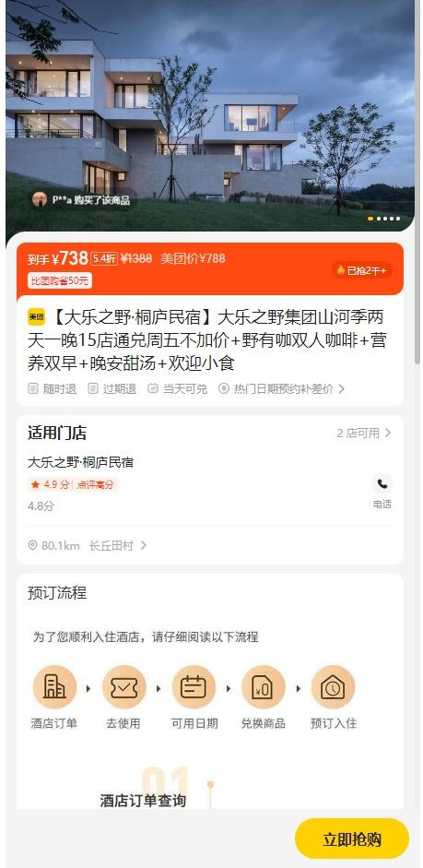Tap the 当天可兑 tag
This screenshot has height=868, width=423.
pos(178,388)
